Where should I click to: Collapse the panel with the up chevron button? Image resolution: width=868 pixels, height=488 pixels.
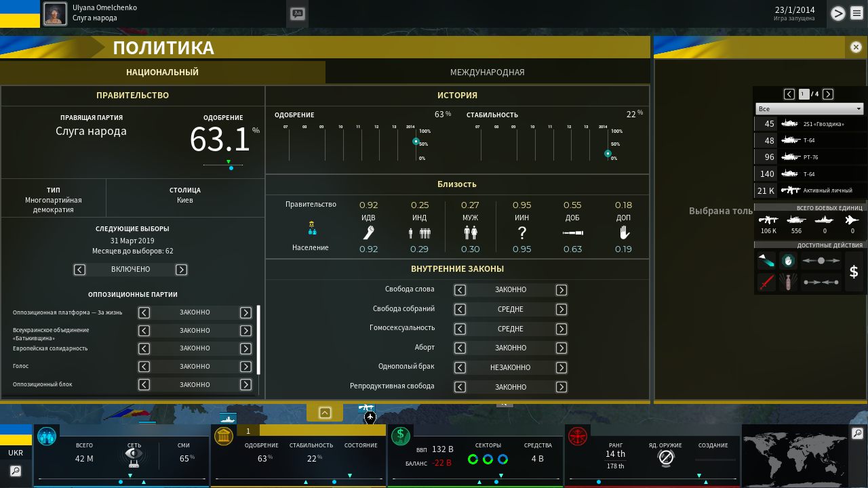325,413
